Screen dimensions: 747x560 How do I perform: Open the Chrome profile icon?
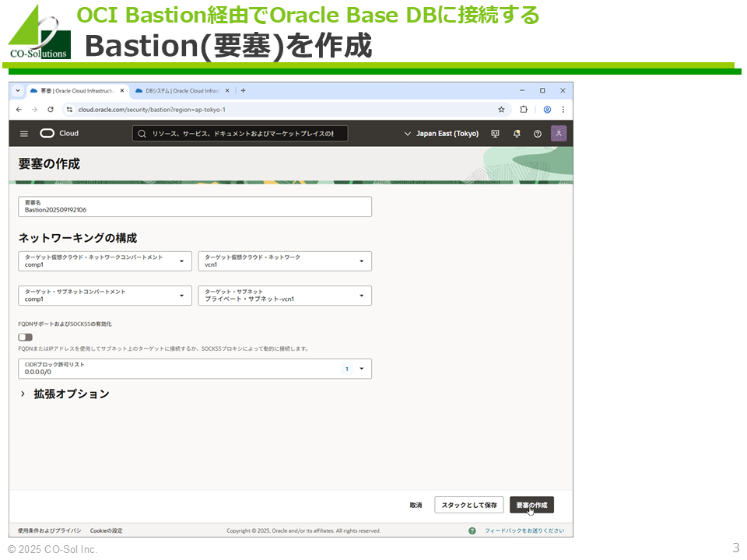(547, 110)
